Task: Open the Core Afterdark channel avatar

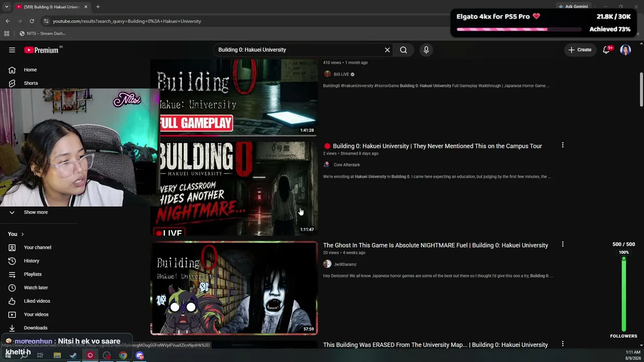Action: [327, 165]
